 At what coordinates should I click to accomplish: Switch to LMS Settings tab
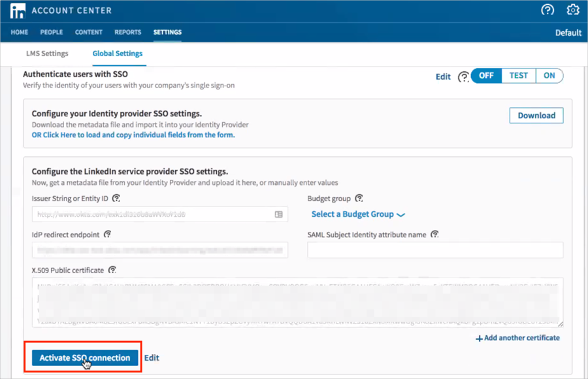click(47, 54)
